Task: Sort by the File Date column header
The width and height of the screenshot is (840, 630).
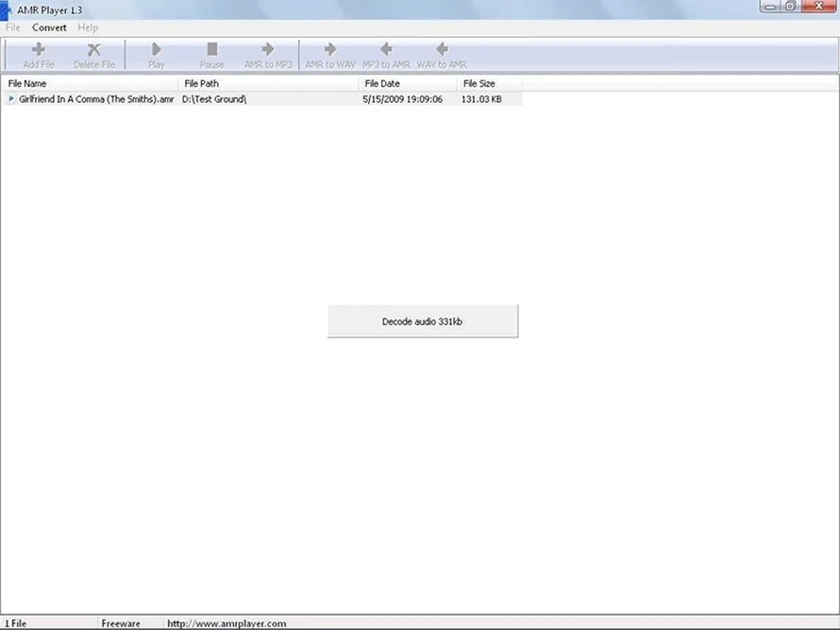Action: (x=408, y=84)
